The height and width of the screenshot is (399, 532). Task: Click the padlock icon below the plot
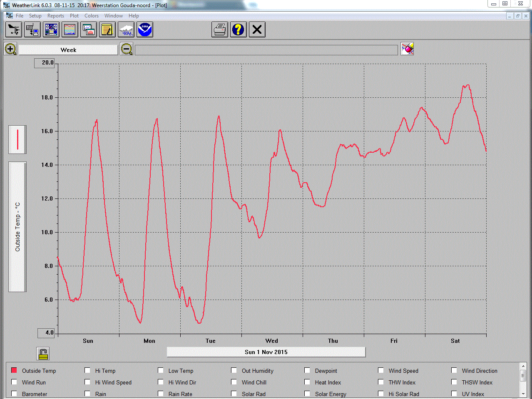[43, 354]
